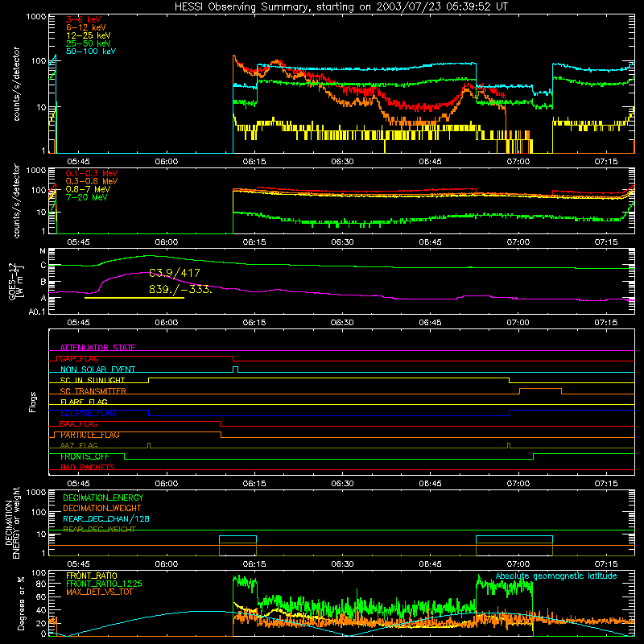Click the DECIMATION_ENERGY legend label
The width and height of the screenshot is (644, 644).
point(103,497)
